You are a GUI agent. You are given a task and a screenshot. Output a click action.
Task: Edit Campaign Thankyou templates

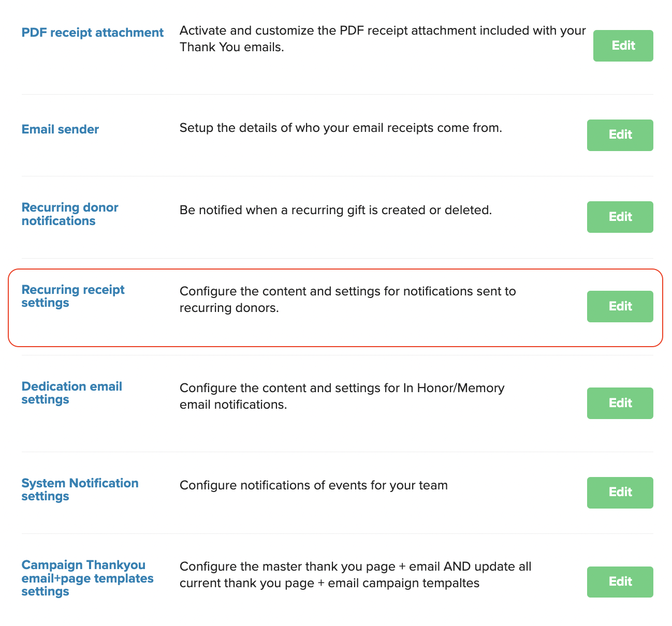(x=620, y=582)
